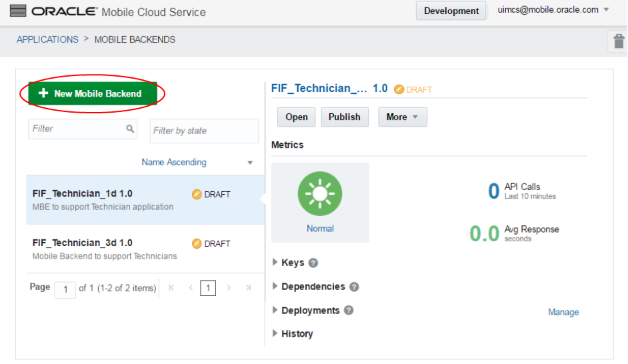This screenshot has width=628, height=364.
Task: Click MOBILE BACKENDS breadcrumb
Action: [135, 39]
